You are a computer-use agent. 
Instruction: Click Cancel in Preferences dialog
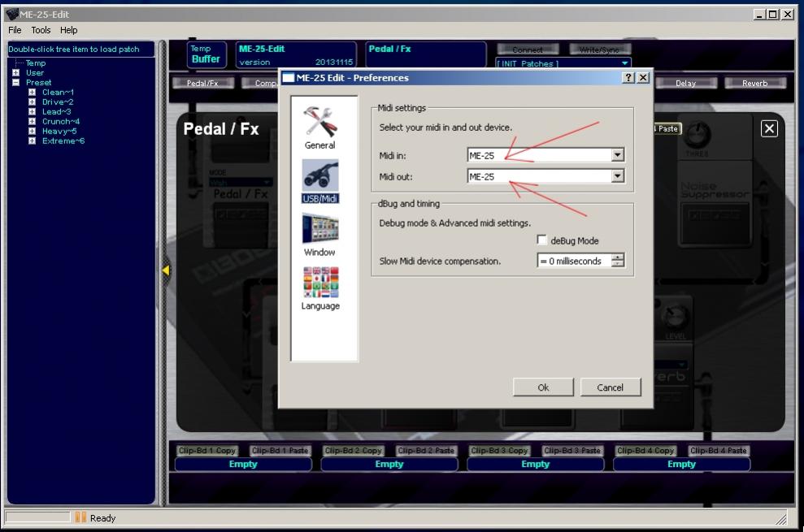(x=611, y=387)
